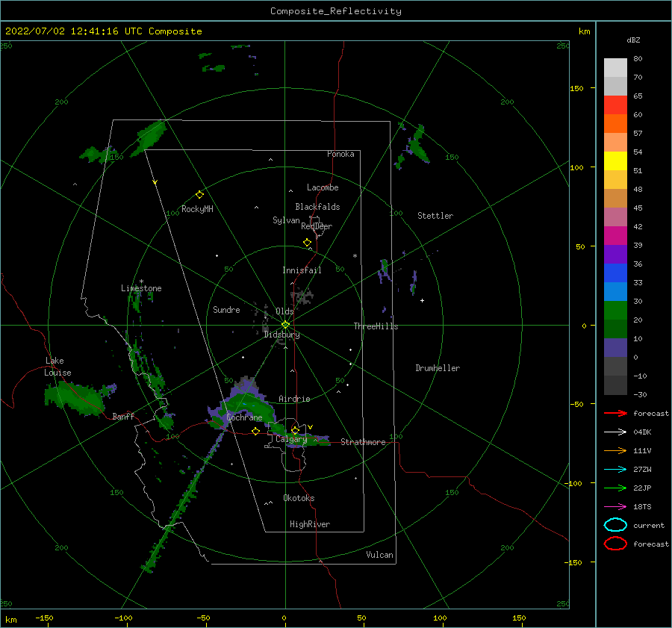This screenshot has height=628, width=672.
Task: Click the yellow diamond marker near RockyMH
Action: (x=199, y=195)
